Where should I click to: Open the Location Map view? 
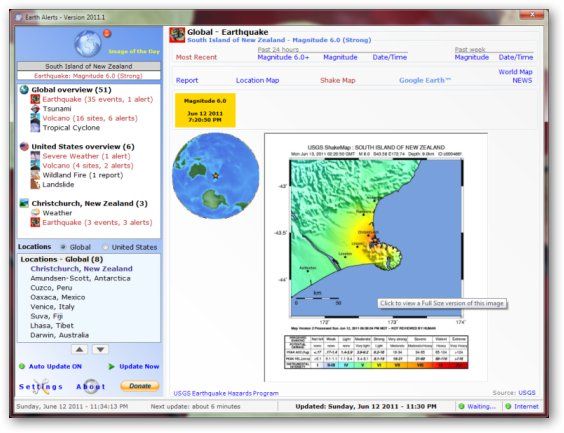click(x=258, y=81)
